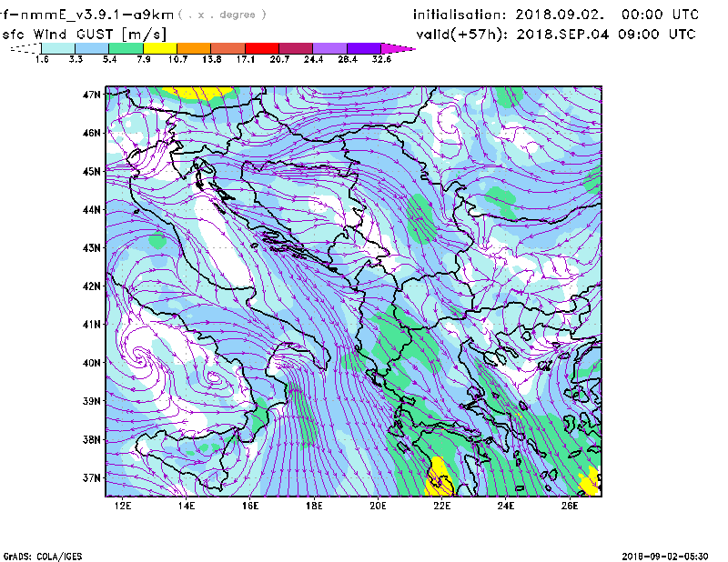Click the 42N latitude label
The width and height of the screenshot is (728, 562).
(x=92, y=286)
